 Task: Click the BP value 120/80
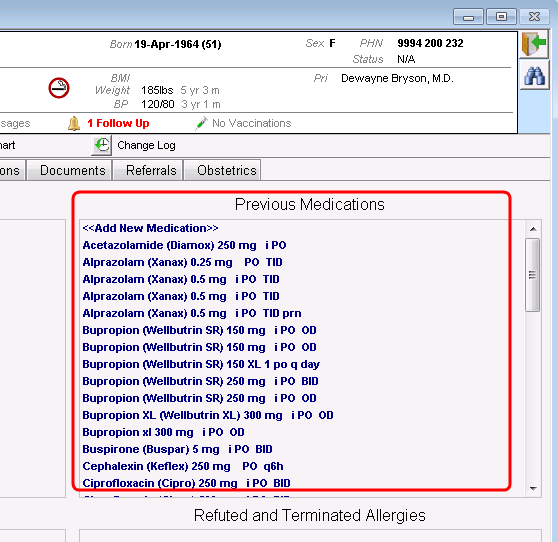(158, 104)
